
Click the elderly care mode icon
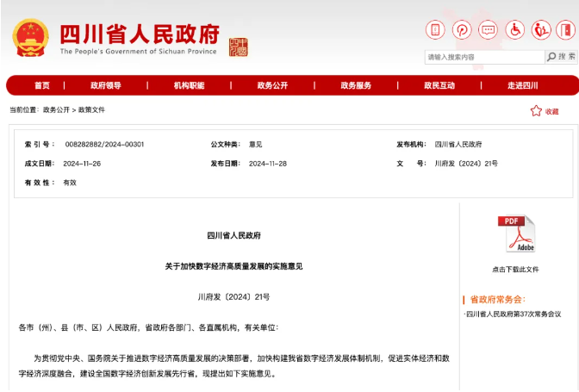(541, 30)
